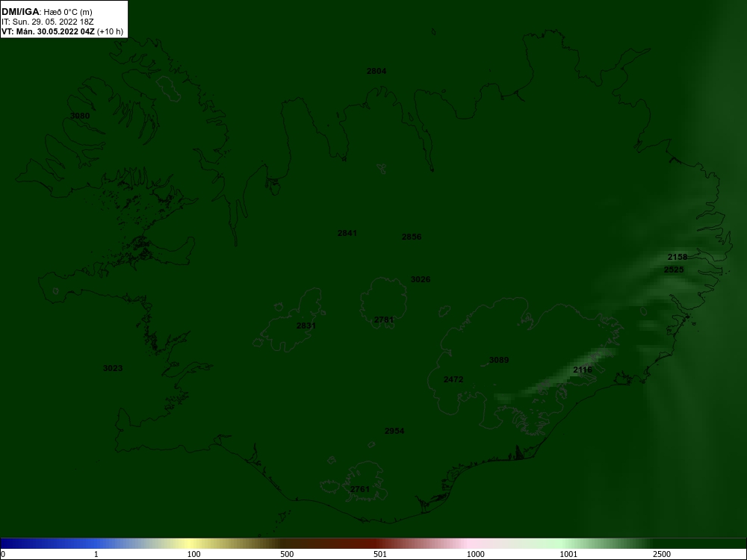Click the 3026 value label
Viewport: 747px width, 560px height.
[x=420, y=279]
